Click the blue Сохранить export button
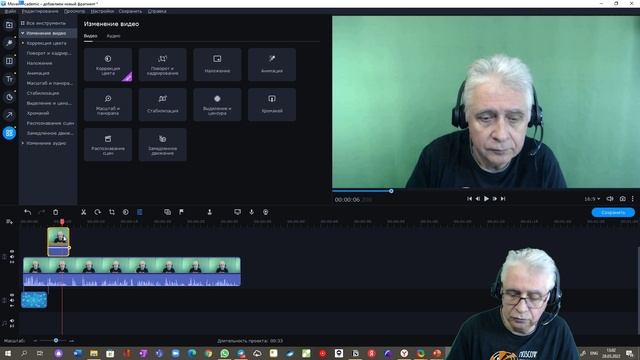Viewport: 640px width, 360px height. pyautogui.click(x=613, y=212)
